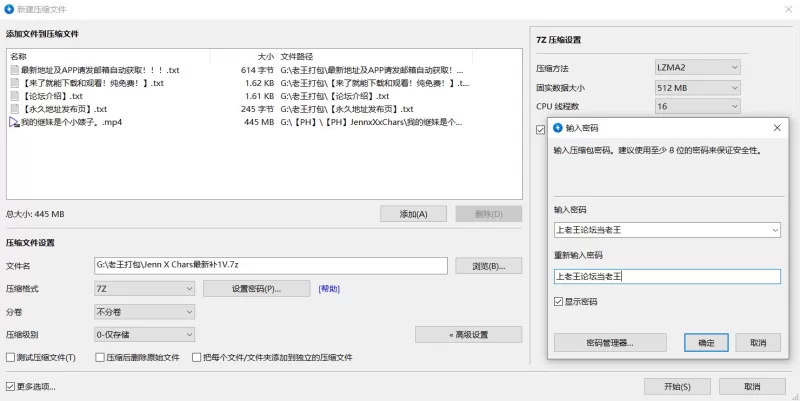Toggle 显示密码 checkbox
Image resolution: width=800 pixels, height=401 pixels.
[x=559, y=302]
